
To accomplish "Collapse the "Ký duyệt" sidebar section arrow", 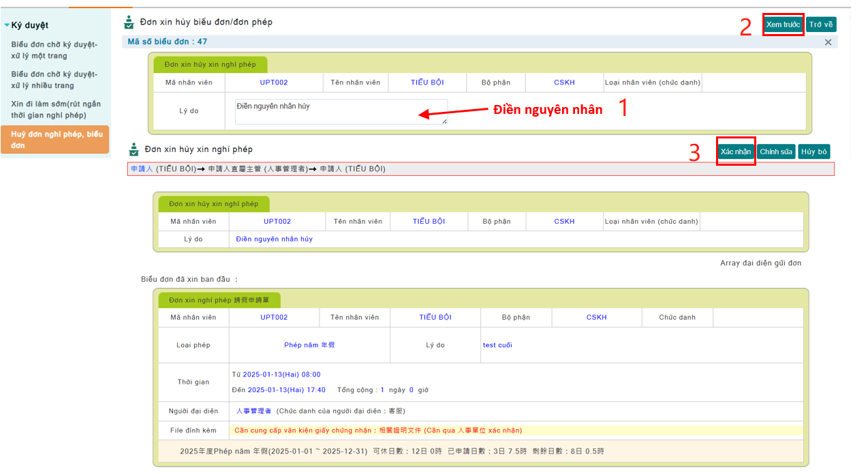I will [7, 25].
